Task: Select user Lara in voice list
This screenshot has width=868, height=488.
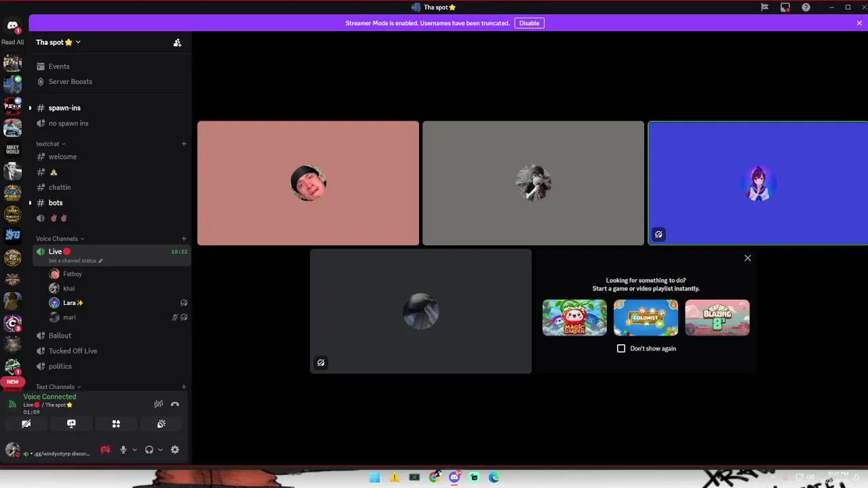Action: click(117, 303)
